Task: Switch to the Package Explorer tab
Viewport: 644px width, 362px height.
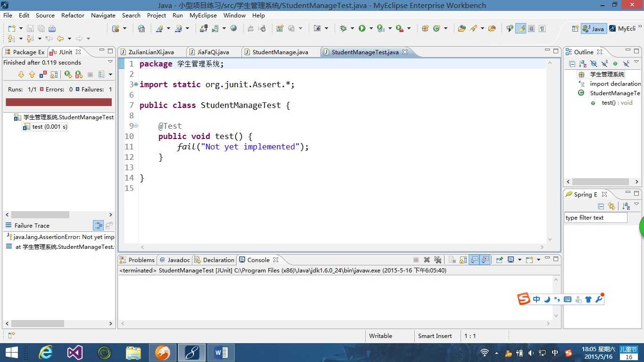Action: 25,52
